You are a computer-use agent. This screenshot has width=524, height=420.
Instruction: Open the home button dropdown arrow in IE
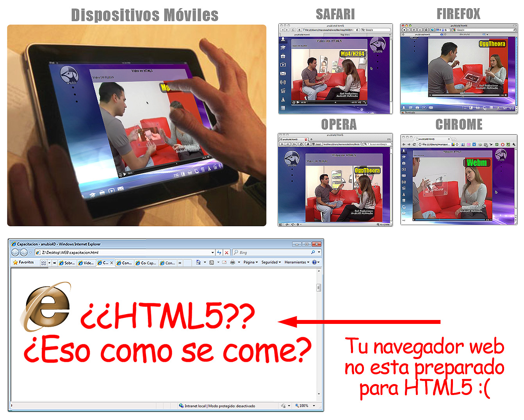pyautogui.click(x=205, y=263)
